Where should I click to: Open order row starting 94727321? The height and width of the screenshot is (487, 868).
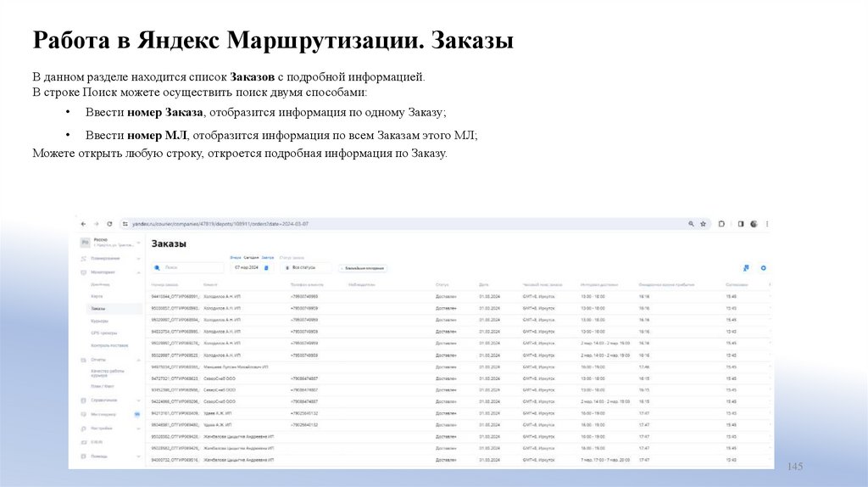[x=459, y=378]
